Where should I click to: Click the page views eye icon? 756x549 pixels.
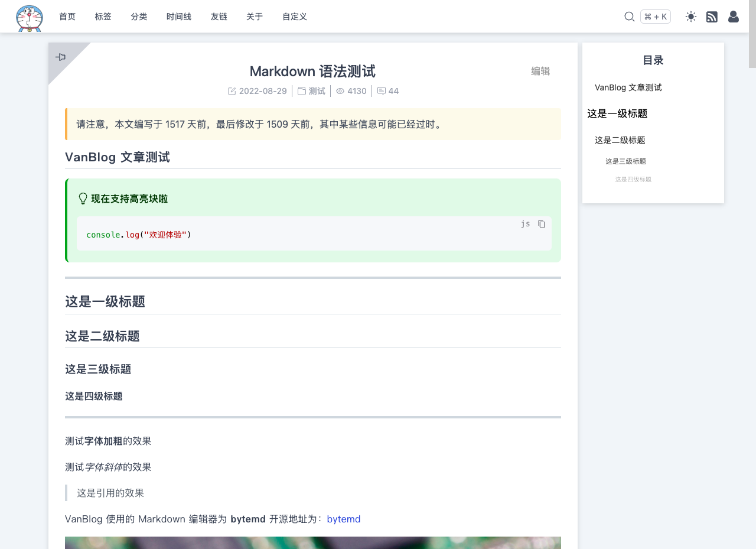click(340, 91)
